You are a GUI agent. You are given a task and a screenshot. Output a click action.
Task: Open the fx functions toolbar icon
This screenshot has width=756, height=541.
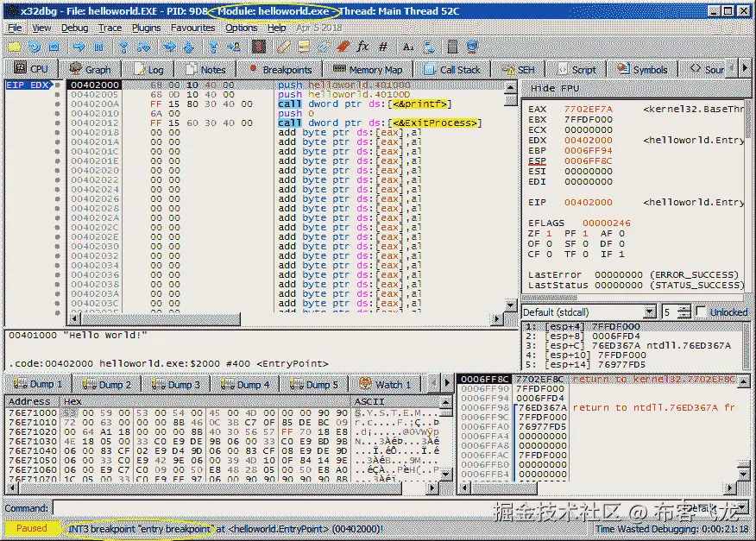362,47
